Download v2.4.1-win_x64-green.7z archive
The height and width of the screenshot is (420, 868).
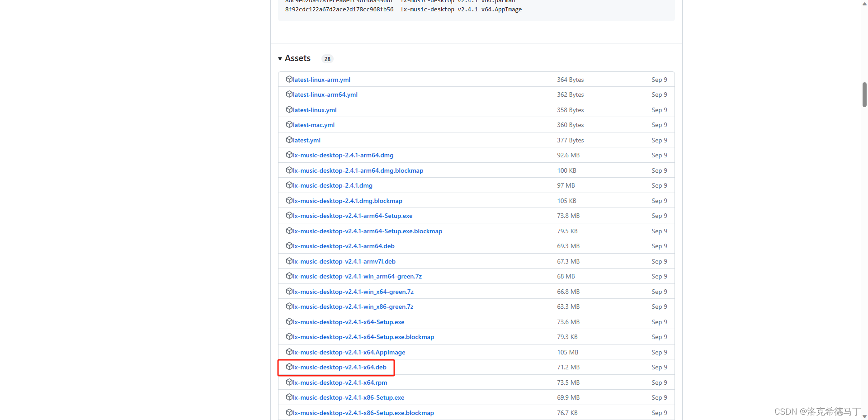pos(353,292)
